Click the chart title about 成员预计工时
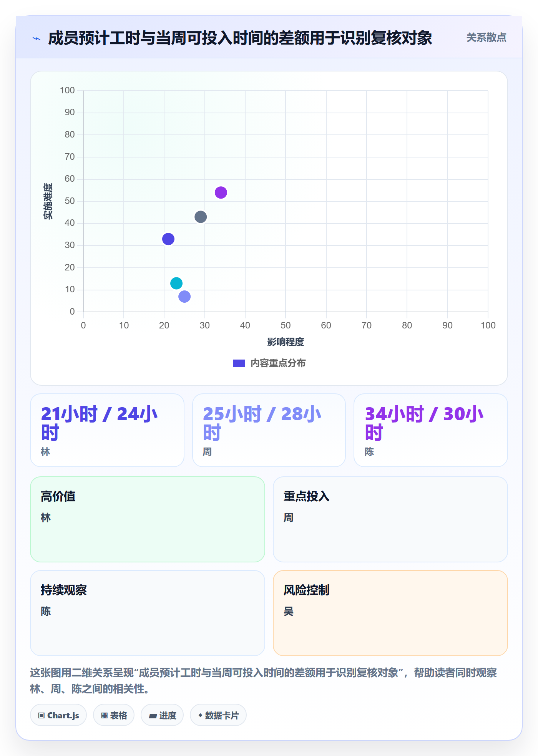This screenshot has width=538, height=756. (240, 38)
